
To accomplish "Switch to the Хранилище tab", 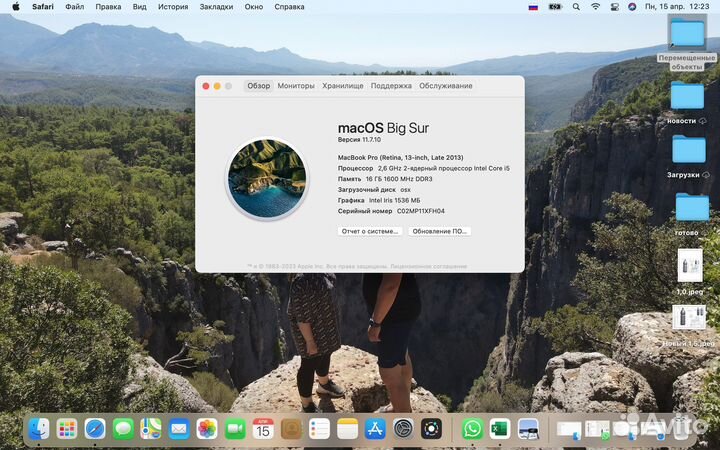I will pos(343,86).
